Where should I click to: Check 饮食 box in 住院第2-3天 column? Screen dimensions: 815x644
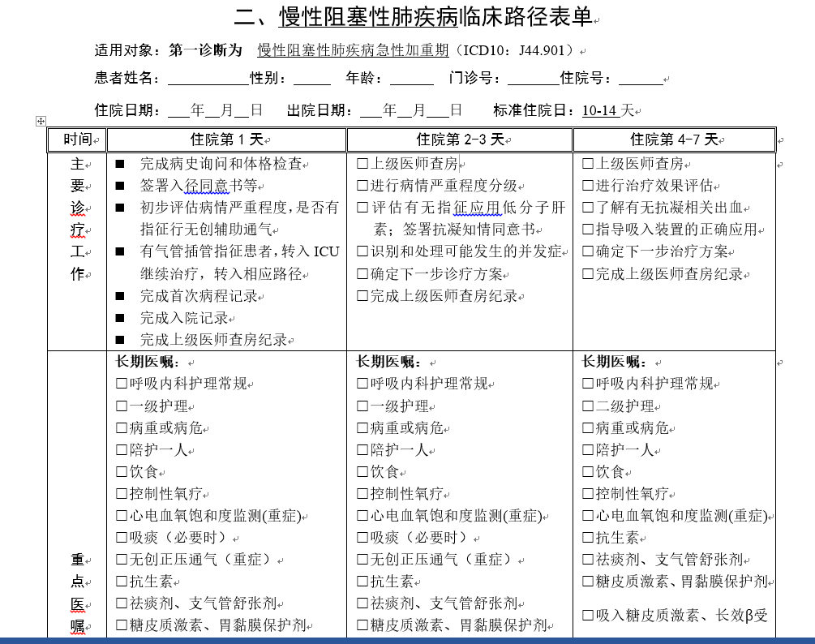tap(362, 472)
